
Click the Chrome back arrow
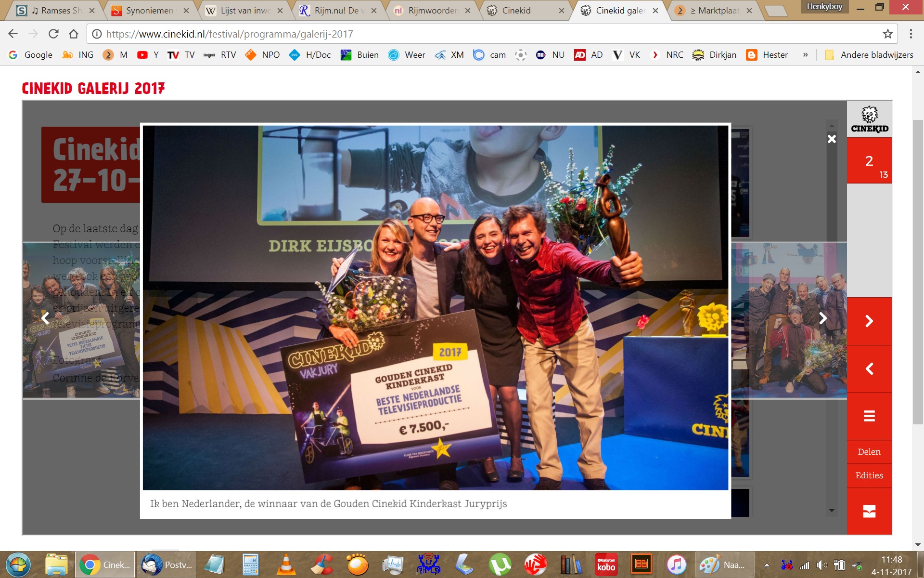[13, 34]
